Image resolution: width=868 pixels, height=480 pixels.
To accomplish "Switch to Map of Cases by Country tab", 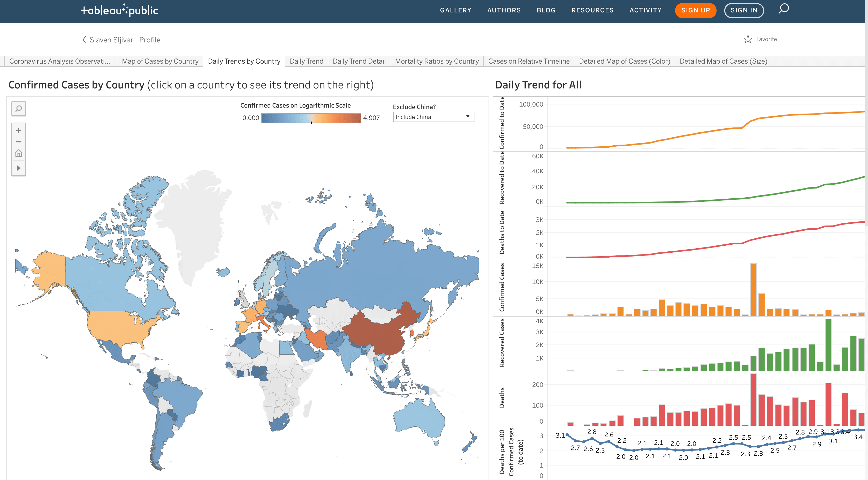I will pyautogui.click(x=160, y=61).
